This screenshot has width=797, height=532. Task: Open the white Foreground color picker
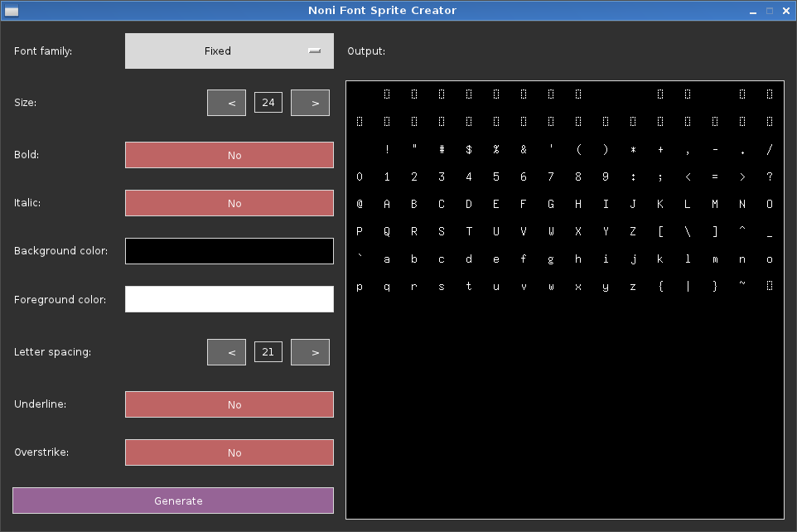tap(229, 299)
